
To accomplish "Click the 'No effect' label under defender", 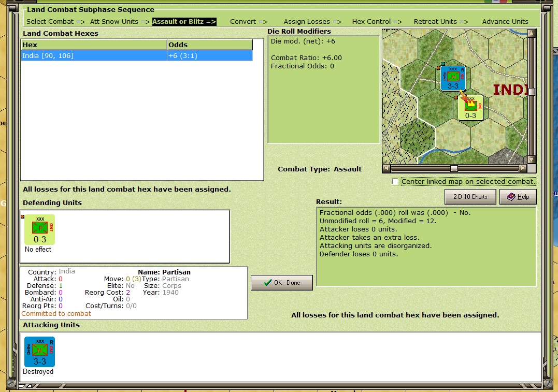I will point(38,250).
